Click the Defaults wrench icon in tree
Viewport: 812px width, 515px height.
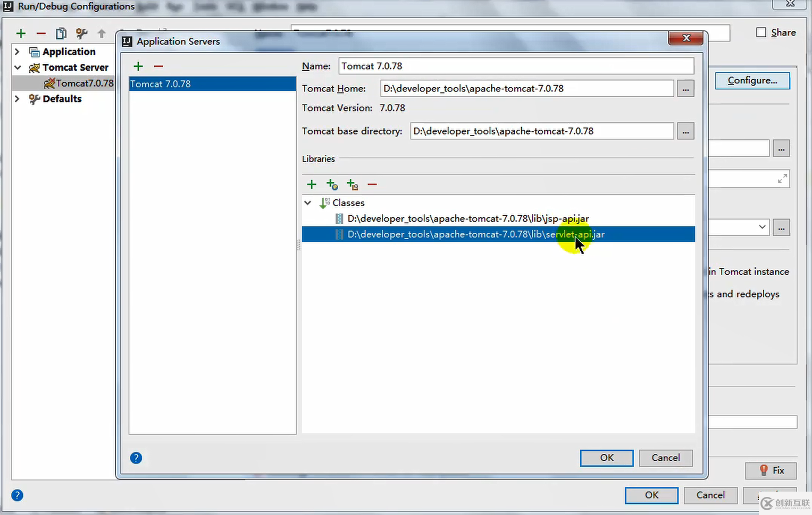35,99
